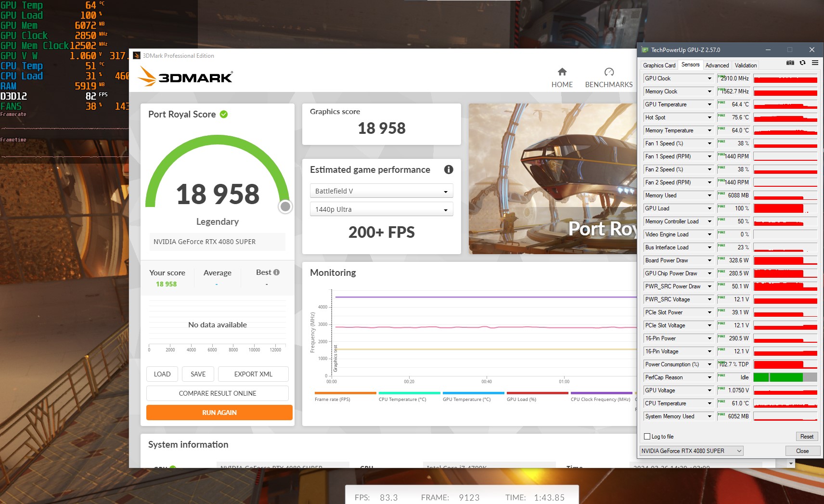Viewport: 824px width, 504px height.
Task: Click the Reset button in GPU-Z
Action: pyautogui.click(x=807, y=437)
